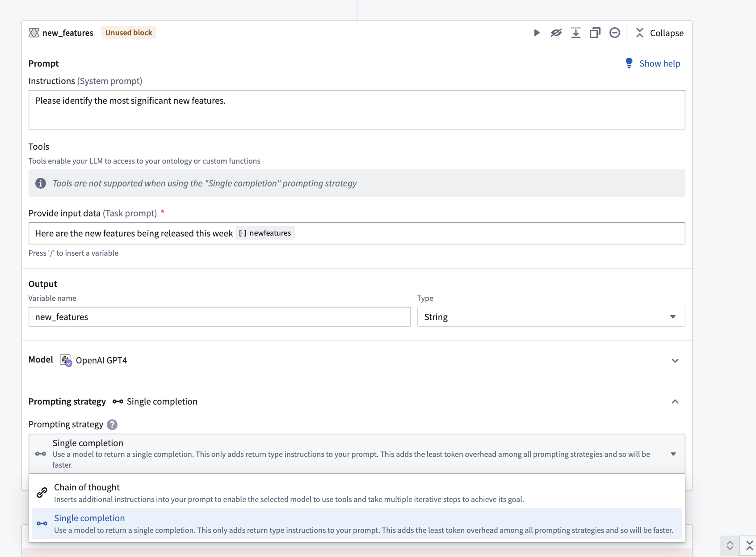Choose Chain of thought option
The width and height of the screenshot is (756, 557).
tap(357, 493)
